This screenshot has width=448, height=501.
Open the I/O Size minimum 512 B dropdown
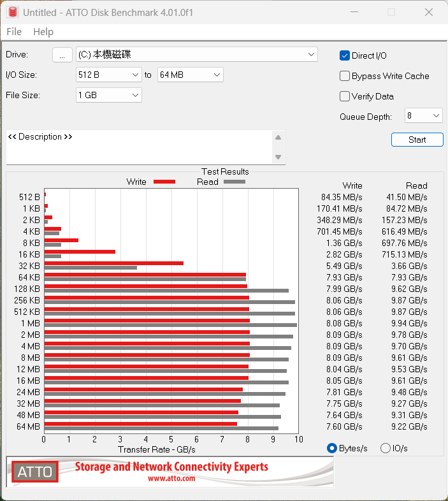point(108,75)
